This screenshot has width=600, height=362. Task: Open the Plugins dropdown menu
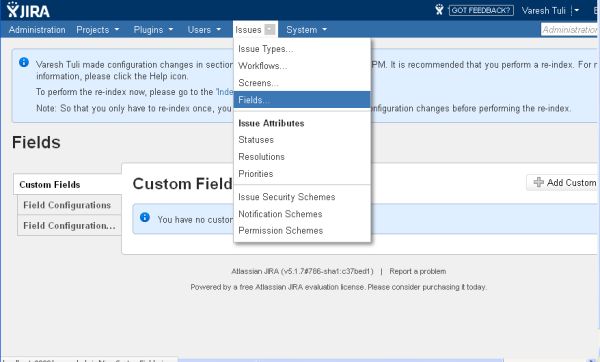click(153, 29)
